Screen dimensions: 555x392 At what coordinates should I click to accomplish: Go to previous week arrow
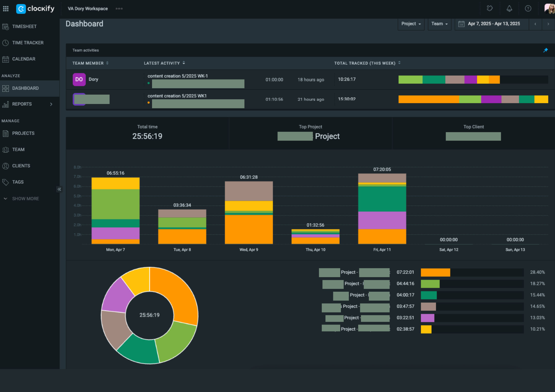[x=535, y=24]
